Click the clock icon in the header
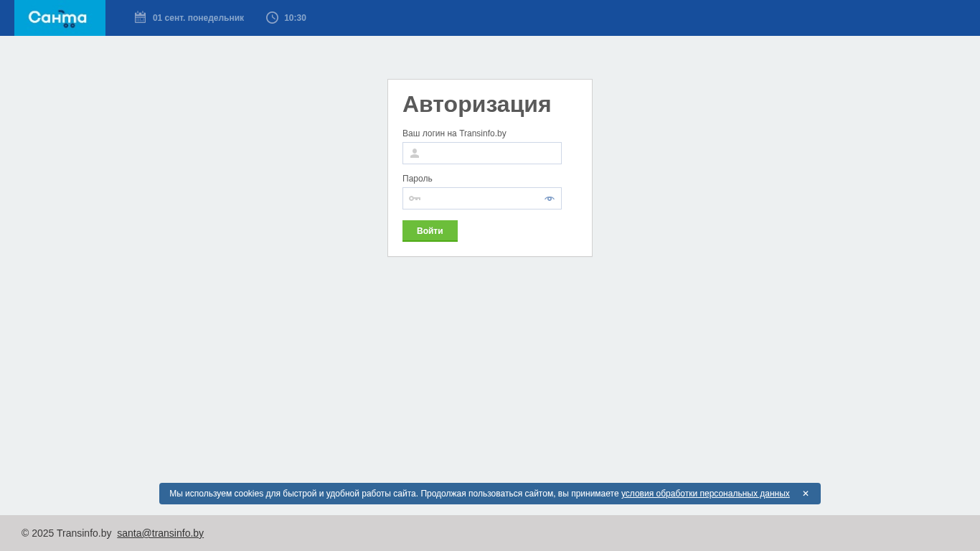The height and width of the screenshot is (551, 980). pyautogui.click(x=272, y=17)
